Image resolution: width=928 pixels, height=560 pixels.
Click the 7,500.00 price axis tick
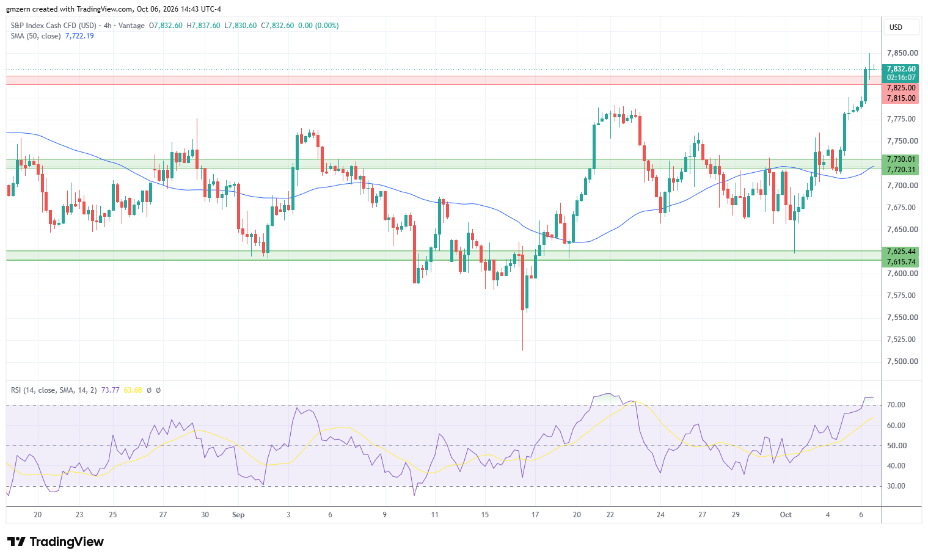902,362
